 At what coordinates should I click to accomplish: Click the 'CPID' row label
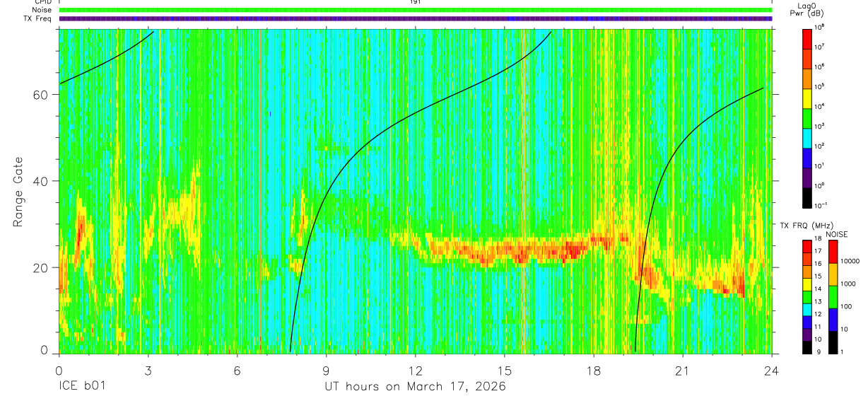42,2
